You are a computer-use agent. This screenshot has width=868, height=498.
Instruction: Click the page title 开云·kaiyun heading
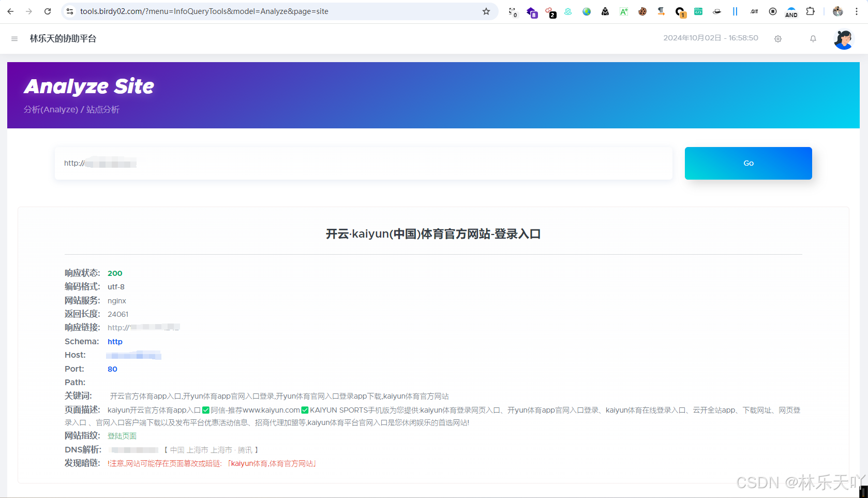click(x=433, y=234)
